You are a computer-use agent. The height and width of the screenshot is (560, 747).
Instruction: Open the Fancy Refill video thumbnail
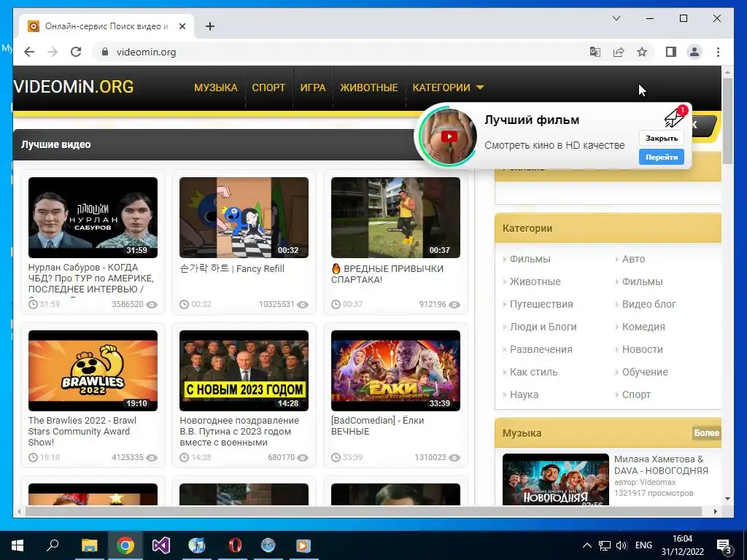[244, 217]
